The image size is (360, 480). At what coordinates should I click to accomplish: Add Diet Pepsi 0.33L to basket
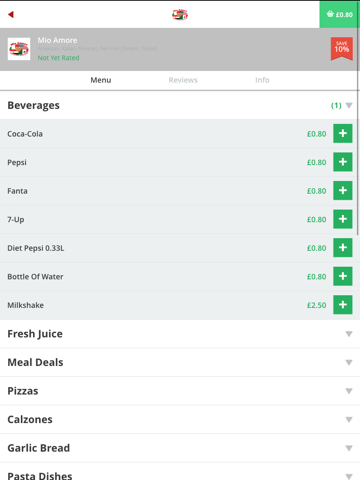click(x=343, y=248)
